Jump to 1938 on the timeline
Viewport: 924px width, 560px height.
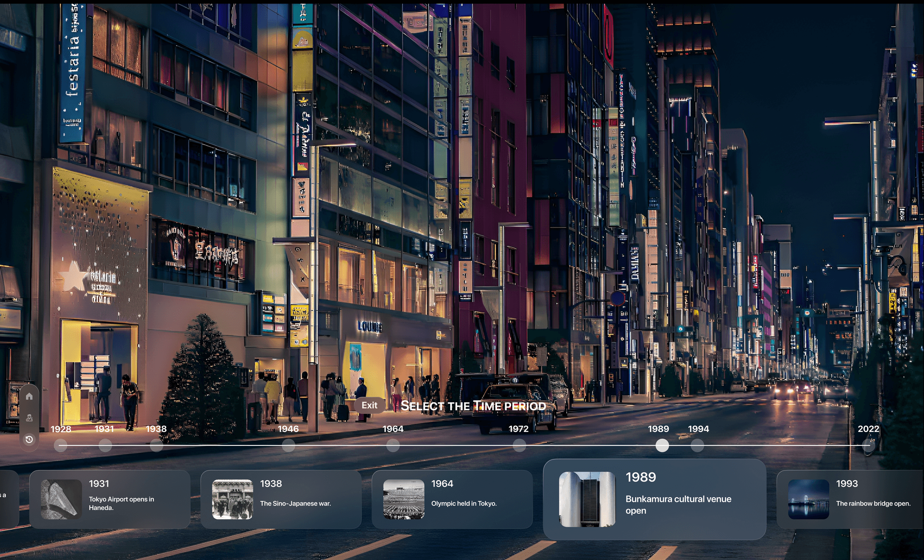157,445
